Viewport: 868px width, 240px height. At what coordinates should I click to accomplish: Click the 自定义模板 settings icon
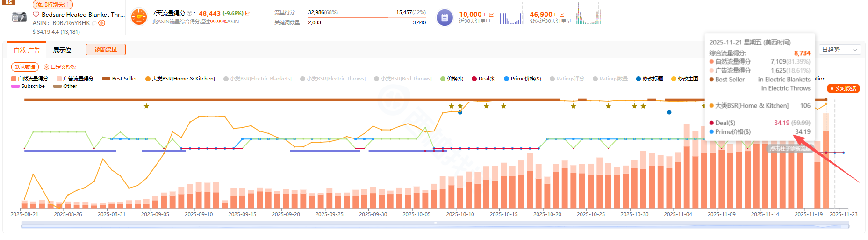click(46, 67)
